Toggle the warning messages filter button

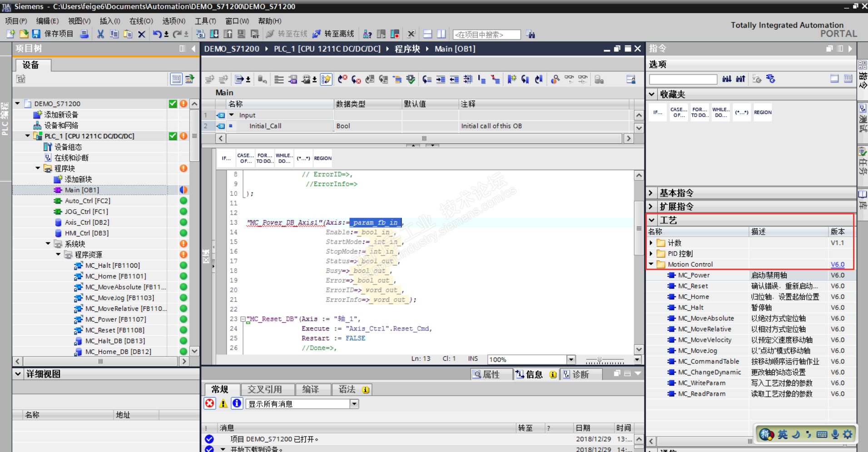point(223,403)
